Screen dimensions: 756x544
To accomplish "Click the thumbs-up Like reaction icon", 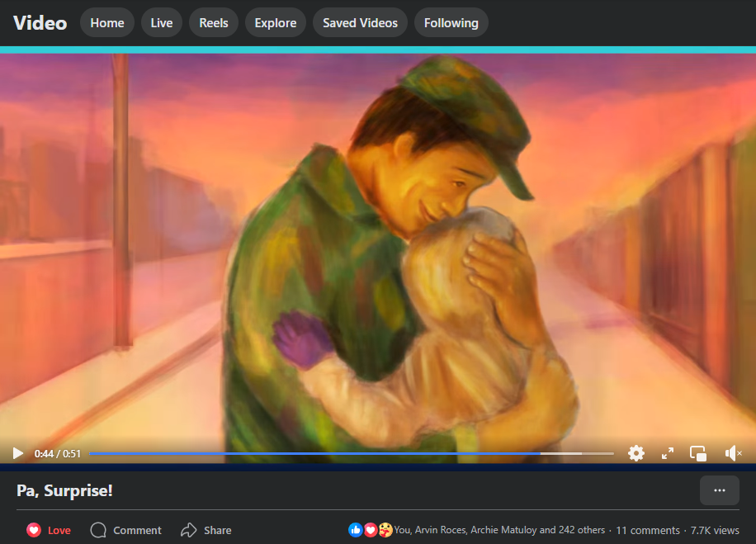I will (x=356, y=530).
